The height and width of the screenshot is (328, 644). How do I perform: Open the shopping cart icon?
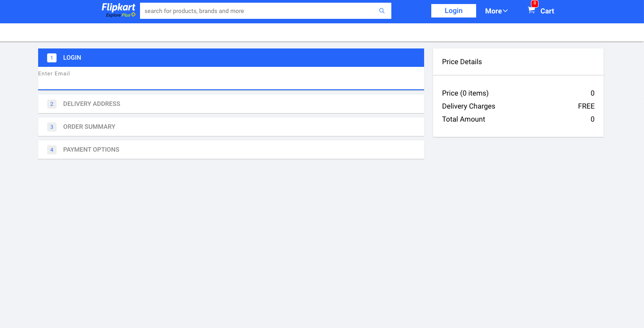click(531, 10)
